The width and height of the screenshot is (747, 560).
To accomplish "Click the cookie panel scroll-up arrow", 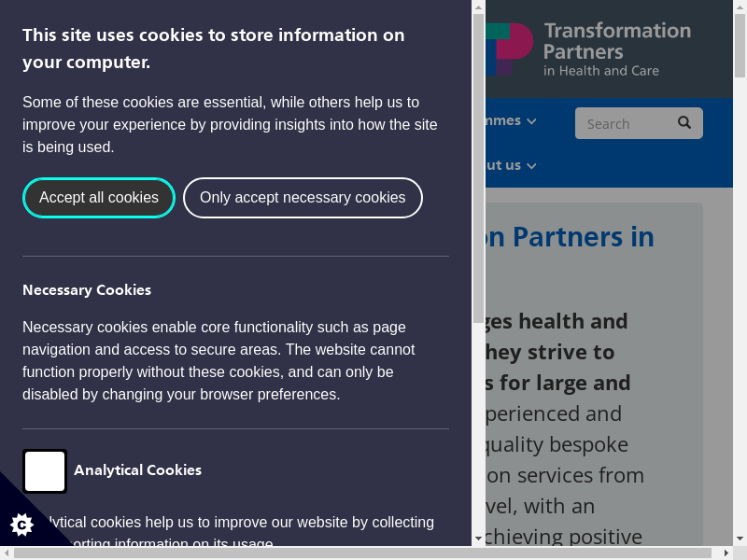I will (478, 7).
